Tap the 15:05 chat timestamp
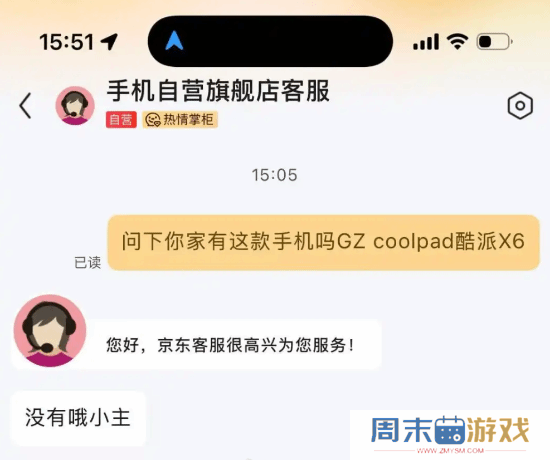The height and width of the screenshot is (460, 550). tap(275, 175)
